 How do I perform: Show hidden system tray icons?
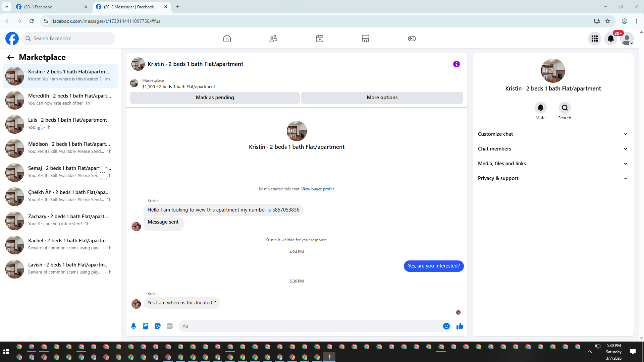pyautogui.click(x=590, y=352)
